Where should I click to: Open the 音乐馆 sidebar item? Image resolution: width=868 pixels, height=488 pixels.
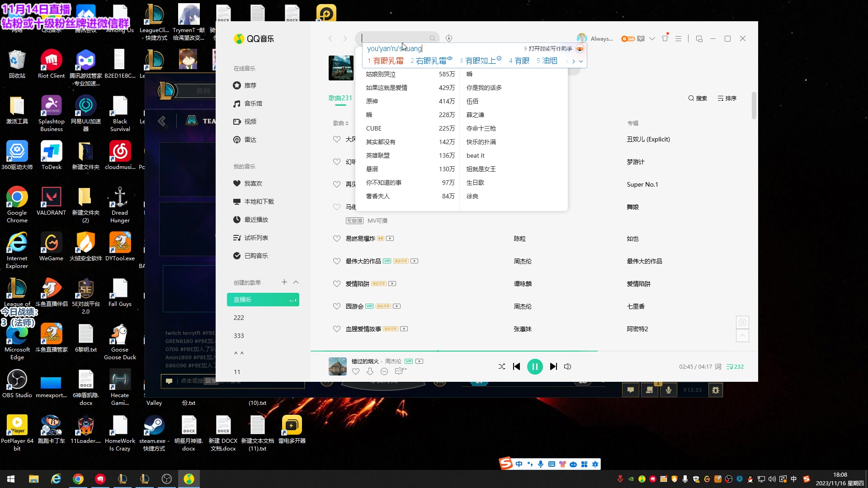[x=253, y=103]
